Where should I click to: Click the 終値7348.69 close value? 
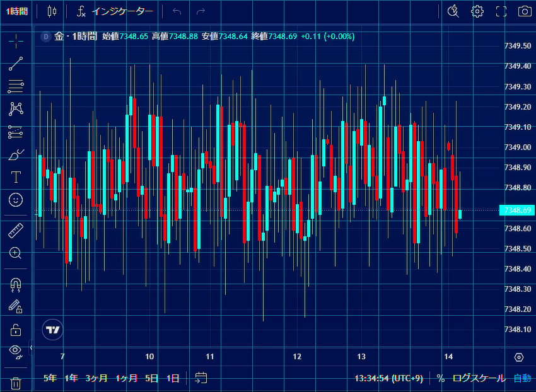click(274, 36)
